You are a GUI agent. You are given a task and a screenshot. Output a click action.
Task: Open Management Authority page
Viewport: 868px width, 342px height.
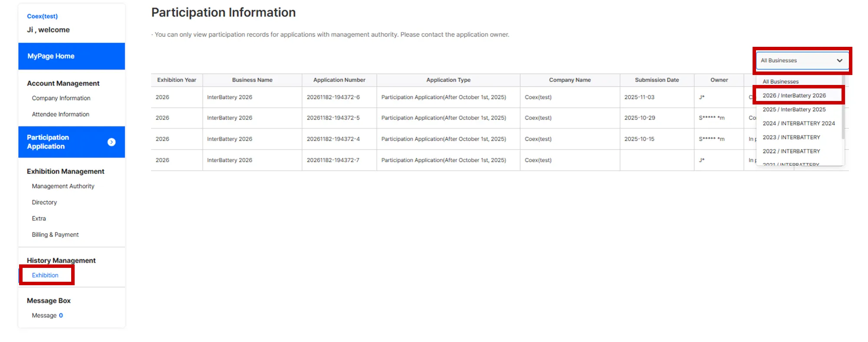[63, 186]
